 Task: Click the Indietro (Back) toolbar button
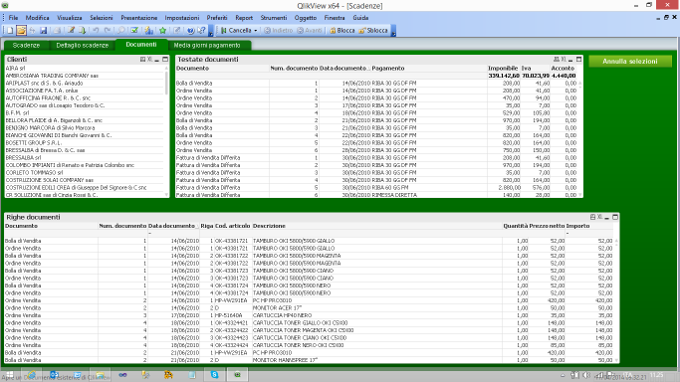278,31
